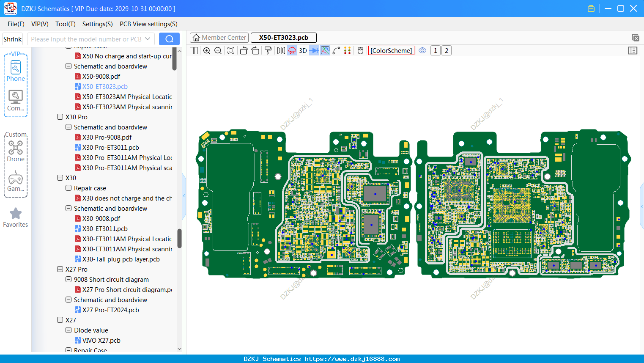
Task: Rotate the board clockwise
Action: click(x=255, y=51)
